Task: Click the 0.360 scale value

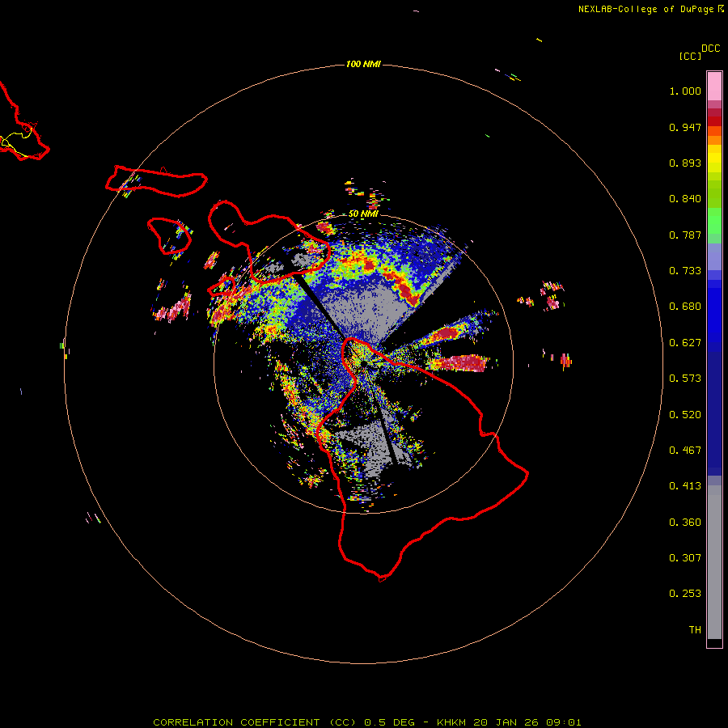Action: tap(685, 523)
